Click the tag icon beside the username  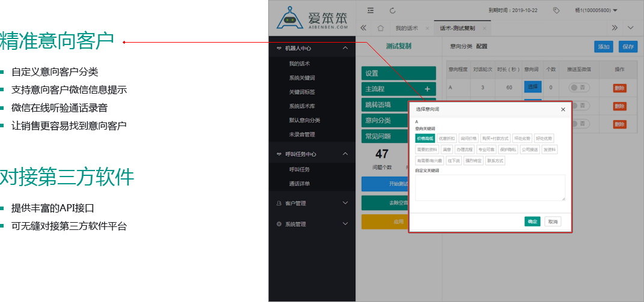click(x=557, y=10)
